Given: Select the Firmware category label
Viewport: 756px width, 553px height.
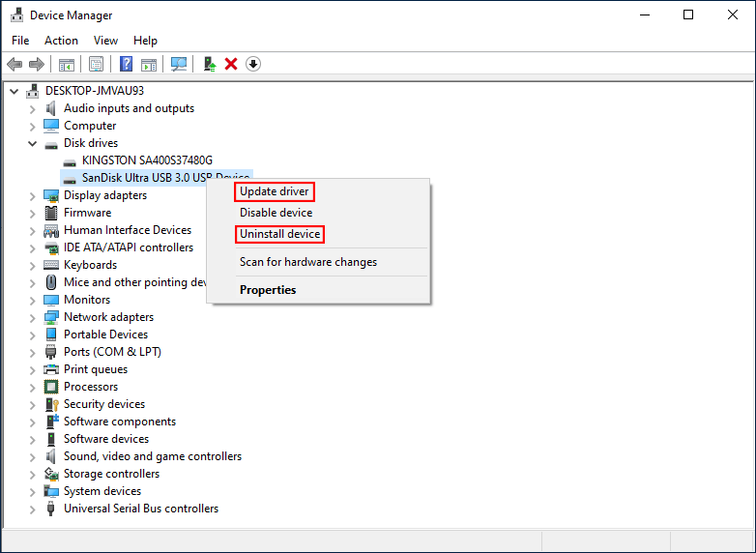Looking at the screenshot, I should tap(87, 213).
